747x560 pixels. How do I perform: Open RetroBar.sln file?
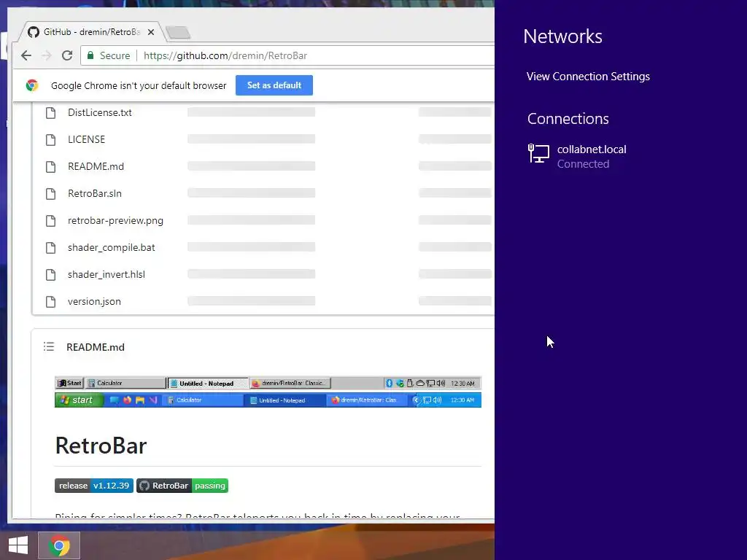point(94,193)
